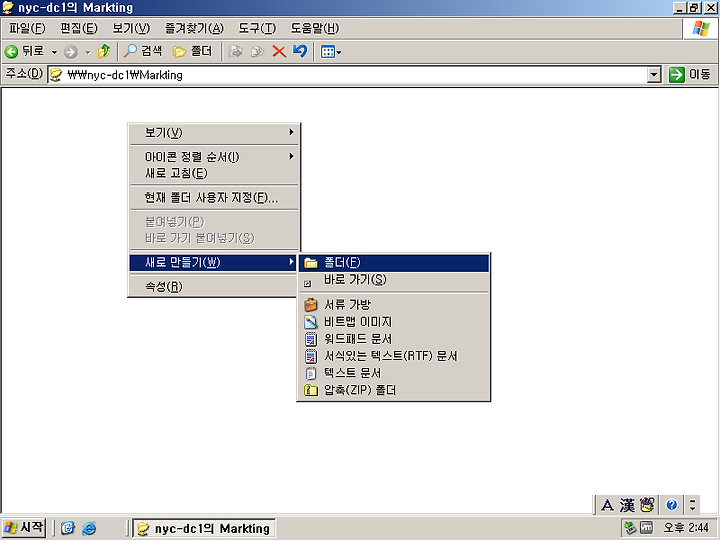
Task: Create new 비트맵 이미지
Action: tap(394, 321)
